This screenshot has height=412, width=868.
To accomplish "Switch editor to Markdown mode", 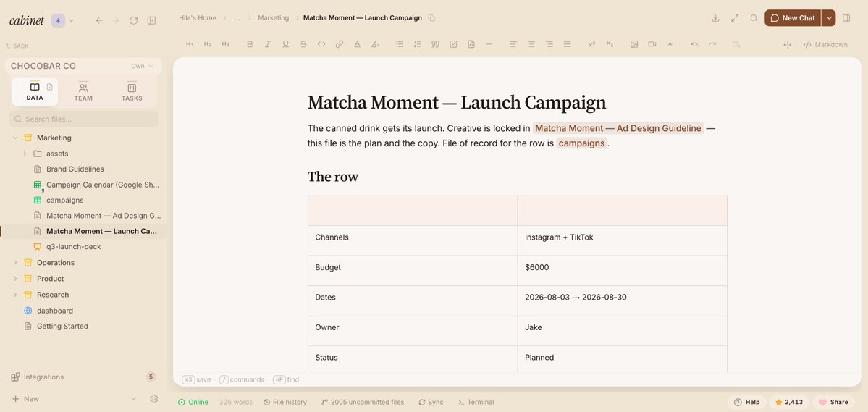I will pos(825,45).
